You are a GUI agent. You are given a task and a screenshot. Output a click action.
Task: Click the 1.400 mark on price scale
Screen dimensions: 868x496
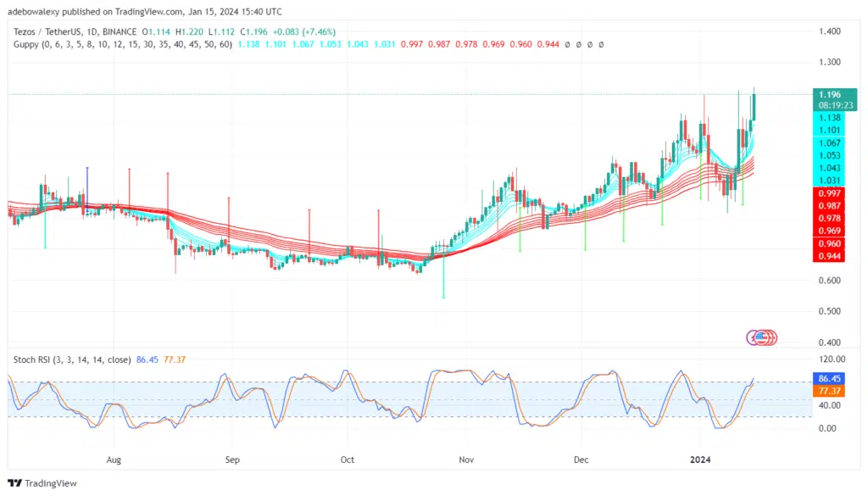click(x=831, y=31)
